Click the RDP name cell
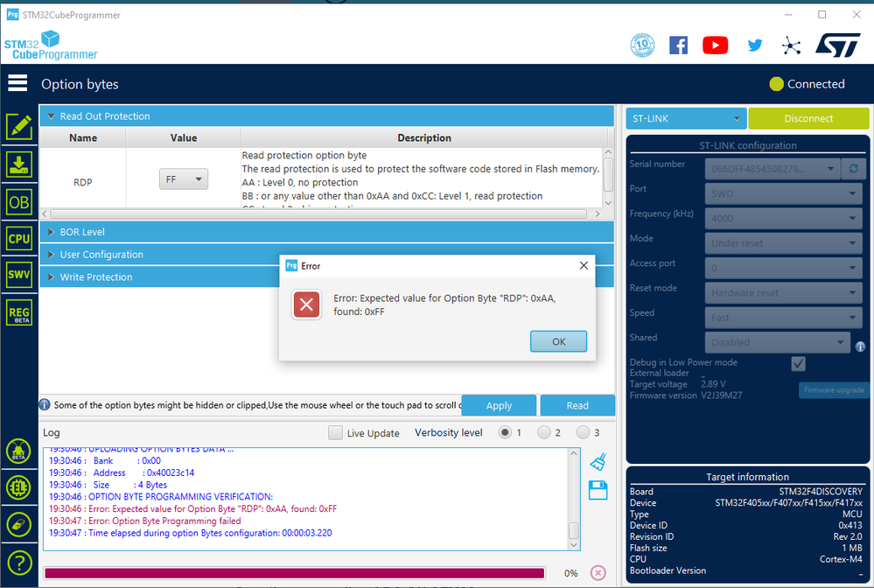The width and height of the screenshot is (874, 588). tap(83, 182)
